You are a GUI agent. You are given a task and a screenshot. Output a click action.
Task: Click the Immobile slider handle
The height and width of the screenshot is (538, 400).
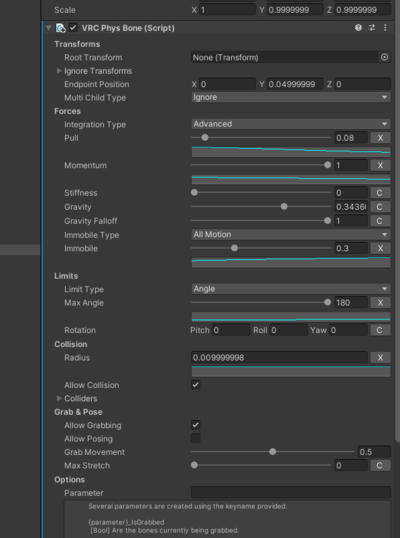click(x=234, y=248)
